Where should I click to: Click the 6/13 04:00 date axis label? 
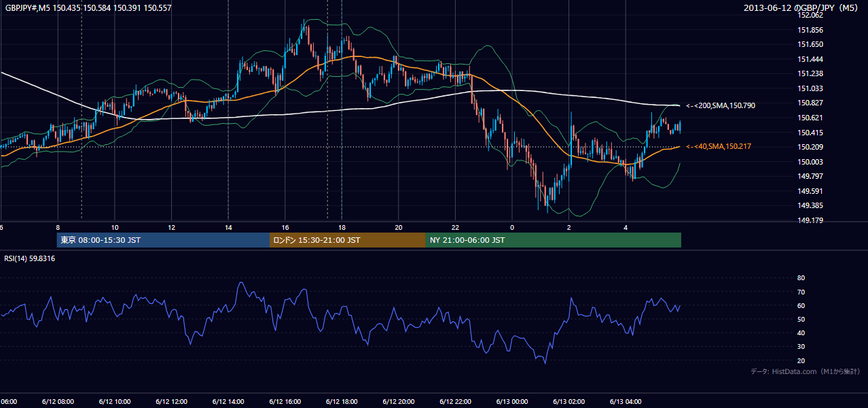click(x=626, y=401)
